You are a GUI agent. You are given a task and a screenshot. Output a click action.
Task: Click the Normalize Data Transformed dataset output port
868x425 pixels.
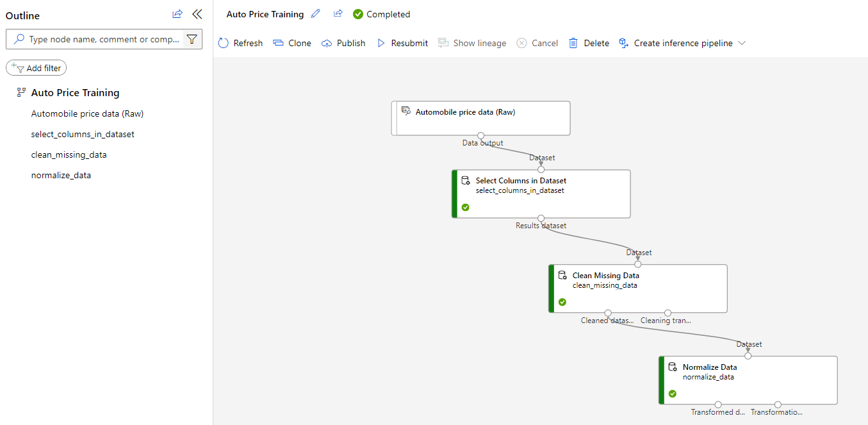[x=718, y=404]
